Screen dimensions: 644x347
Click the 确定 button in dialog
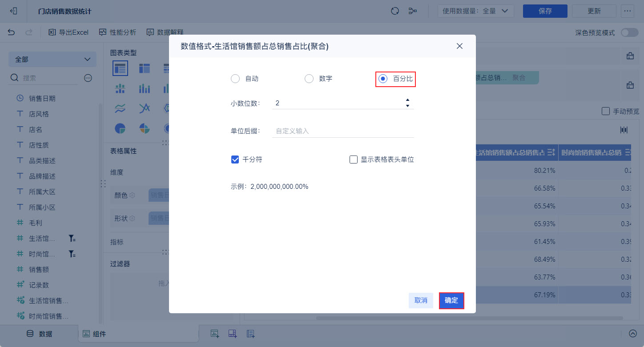click(451, 300)
